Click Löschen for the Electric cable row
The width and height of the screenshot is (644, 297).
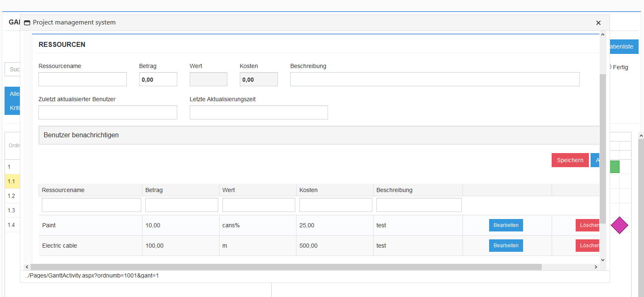(x=588, y=246)
